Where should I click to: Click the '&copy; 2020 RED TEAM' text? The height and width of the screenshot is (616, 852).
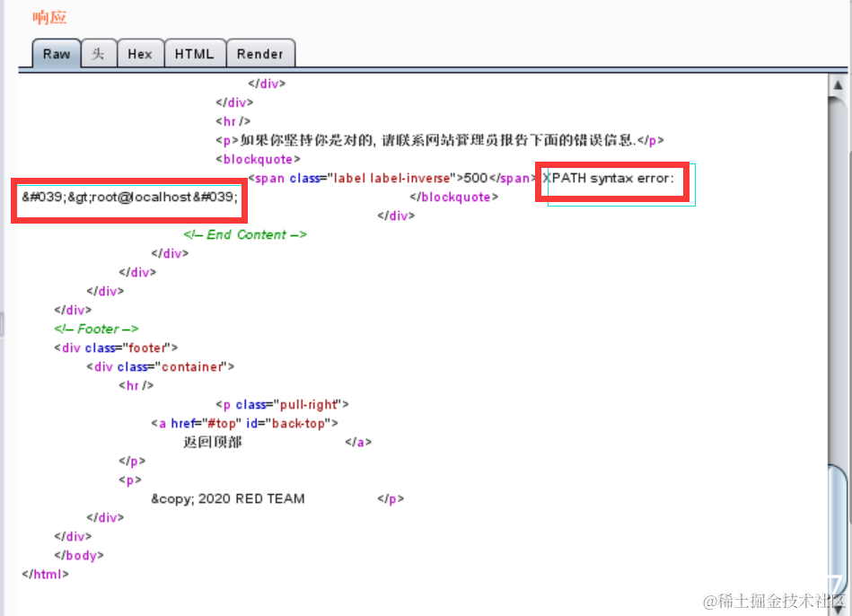coord(228,498)
